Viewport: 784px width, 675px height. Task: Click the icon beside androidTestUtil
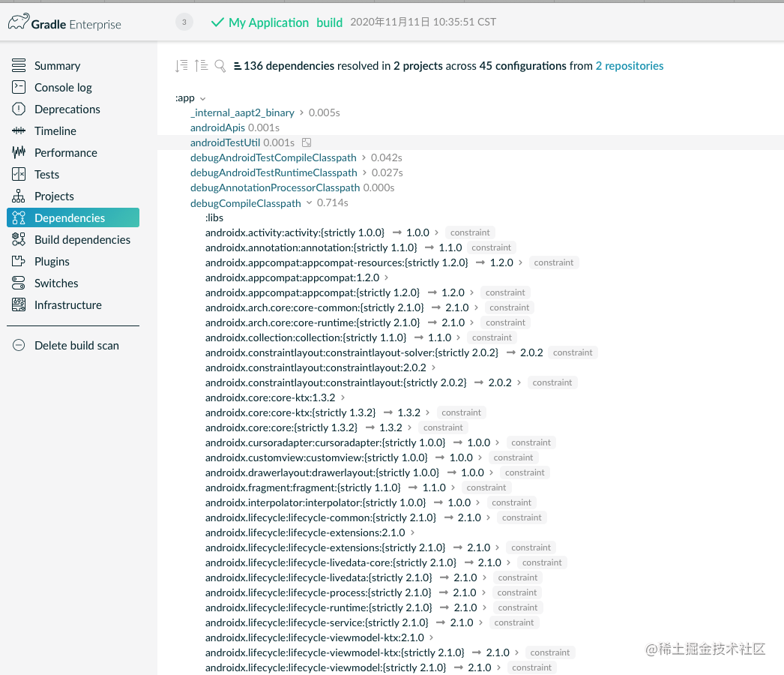(x=307, y=142)
